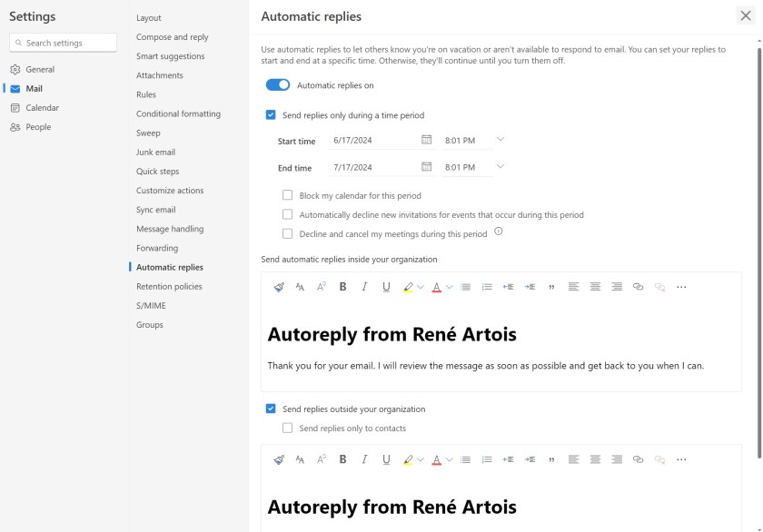This screenshot has width=763, height=532.
Task: Open highlight color dropdown in outside-organization editor
Action: point(421,459)
